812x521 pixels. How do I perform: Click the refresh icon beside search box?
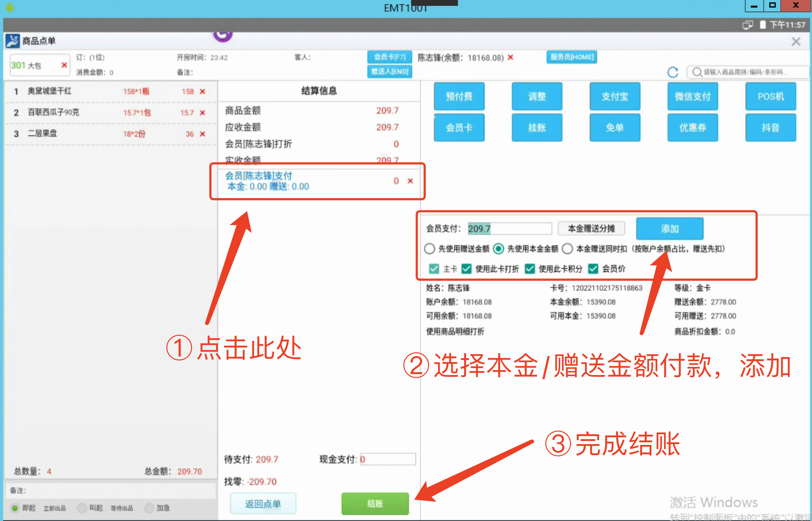[x=673, y=72]
